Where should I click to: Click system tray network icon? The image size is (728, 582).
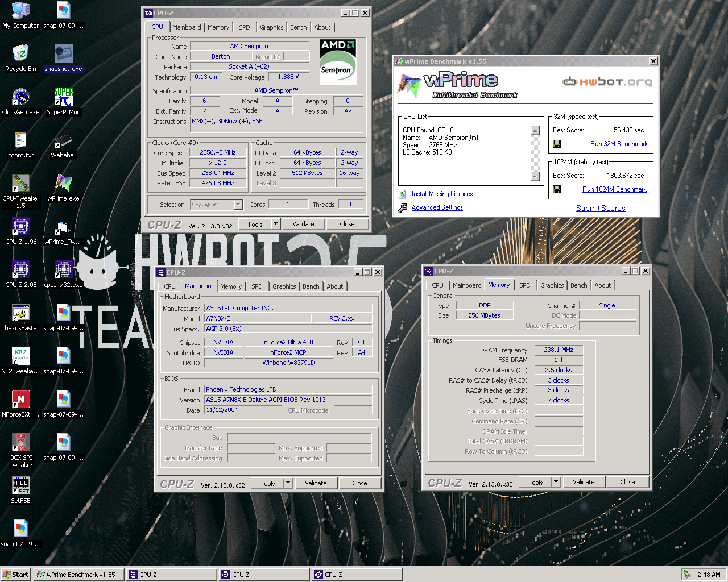(687, 575)
